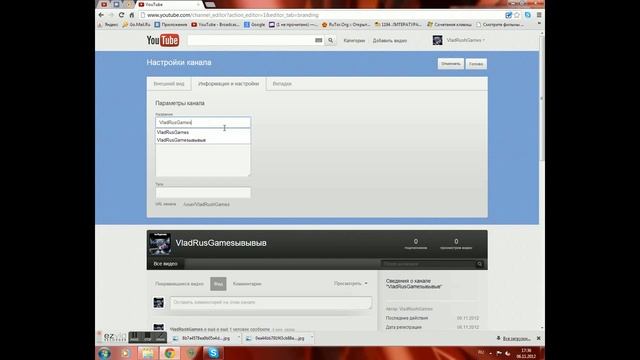Click the browser Forward arrow
Viewport: 640px width, 360px height.
tap(111, 15)
